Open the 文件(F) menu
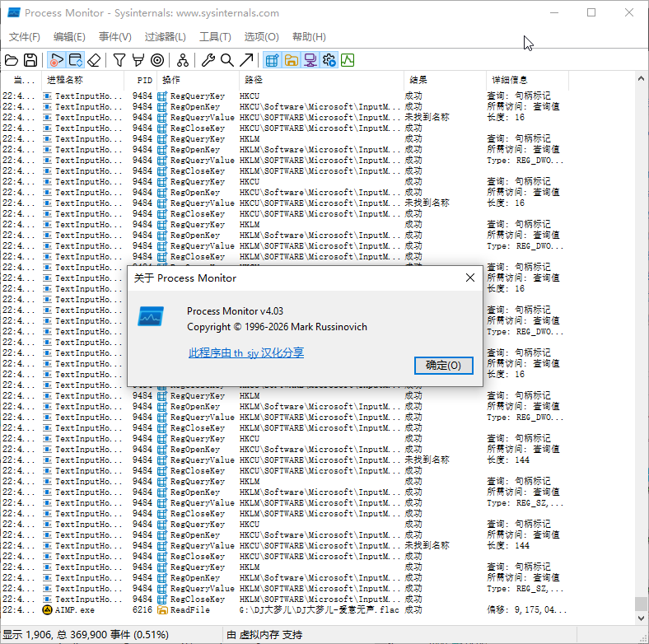The height and width of the screenshot is (644, 649). point(25,37)
